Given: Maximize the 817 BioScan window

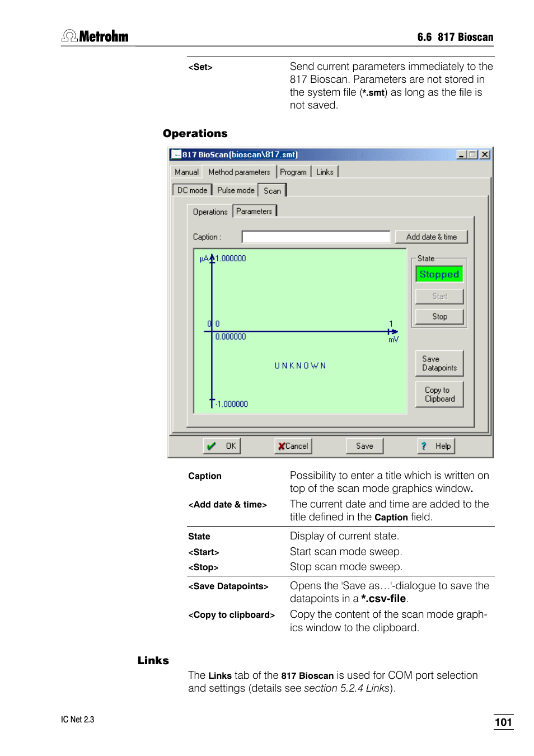Looking at the screenshot, I should 472,154.
